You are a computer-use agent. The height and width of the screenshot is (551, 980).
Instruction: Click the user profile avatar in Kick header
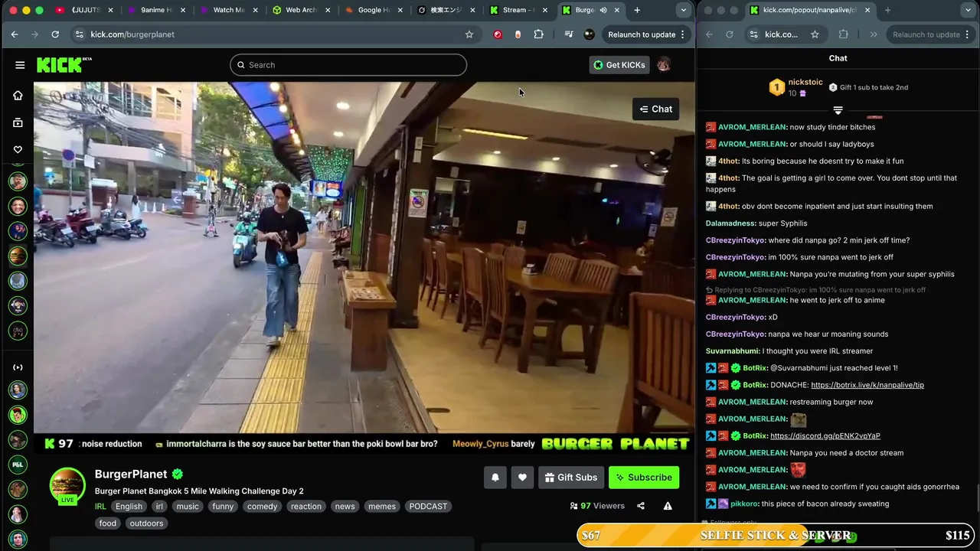pos(664,65)
